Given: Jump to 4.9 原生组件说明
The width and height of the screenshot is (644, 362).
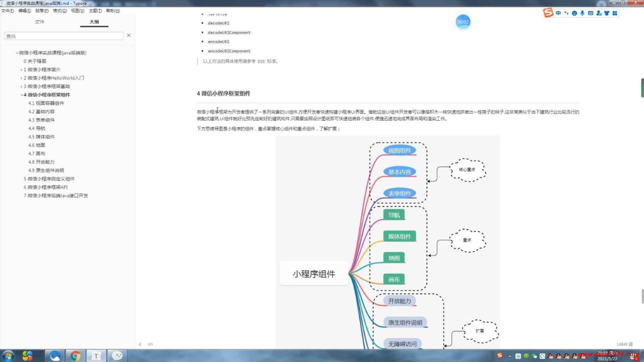Looking at the screenshot, I should [x=46, y=170].
